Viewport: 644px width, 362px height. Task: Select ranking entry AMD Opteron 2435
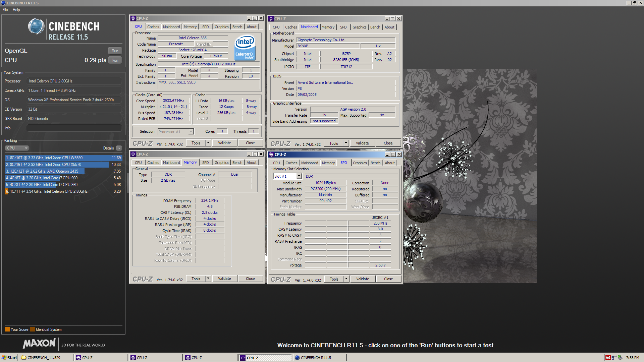(x=63, y=171)
